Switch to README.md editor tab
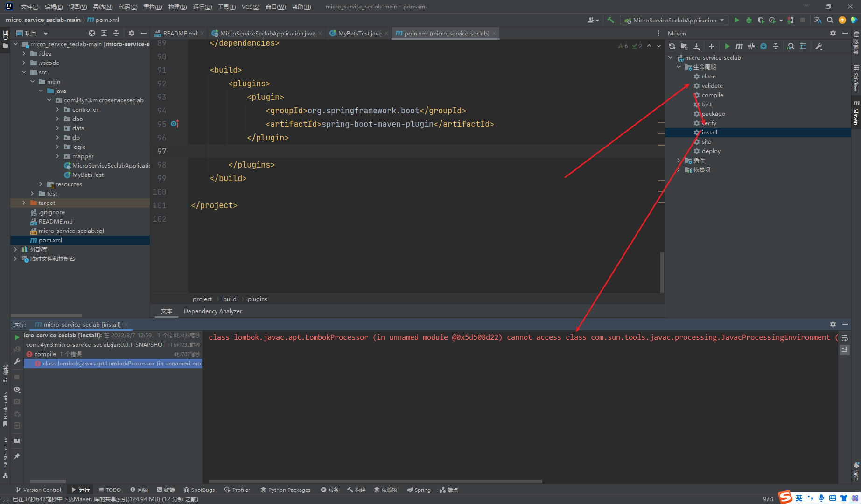Viewport: 861px width, 504px height. [x=180, y=33]
